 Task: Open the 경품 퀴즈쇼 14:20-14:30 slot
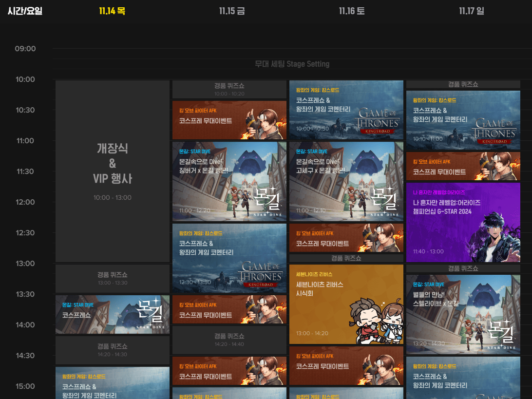[113, 350]
